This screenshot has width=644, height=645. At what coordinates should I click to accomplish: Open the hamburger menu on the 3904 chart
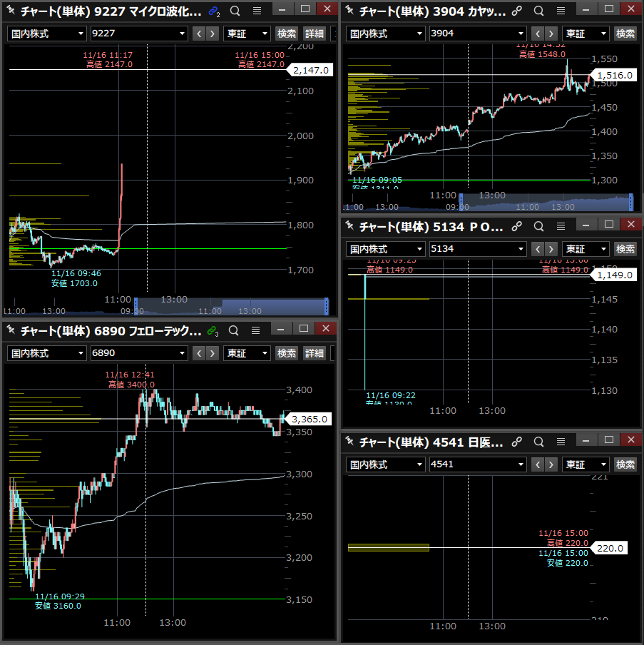(560, 11)
